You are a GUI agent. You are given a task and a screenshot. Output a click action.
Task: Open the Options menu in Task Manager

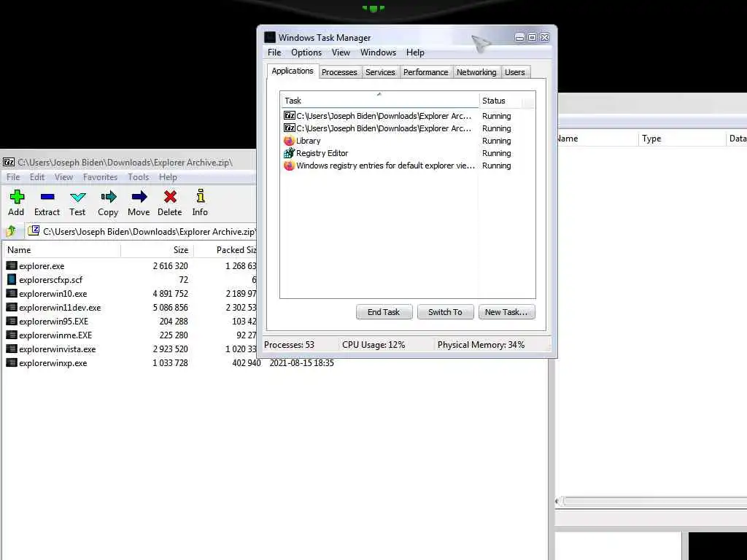[x=306, y=52]
